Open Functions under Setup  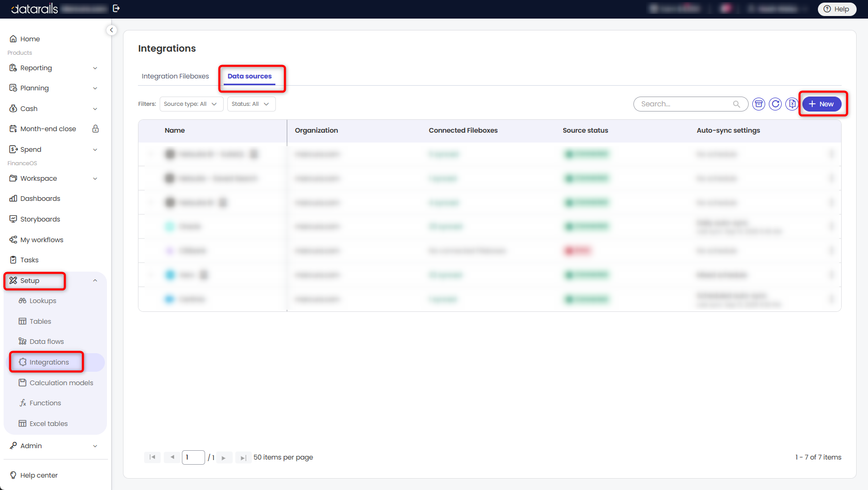[45, 403]
